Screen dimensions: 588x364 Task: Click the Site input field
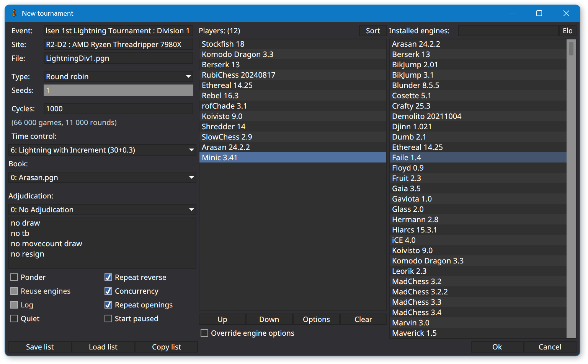click(118, 44)
